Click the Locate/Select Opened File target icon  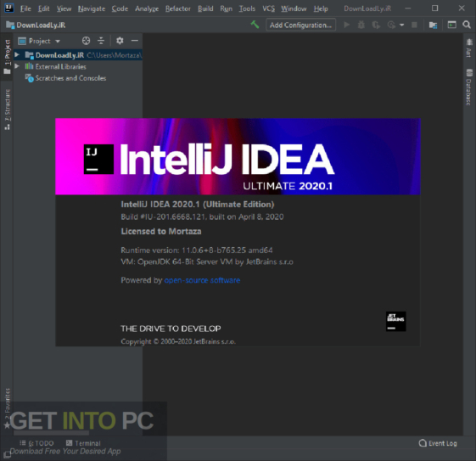click(x=87, y=41)
